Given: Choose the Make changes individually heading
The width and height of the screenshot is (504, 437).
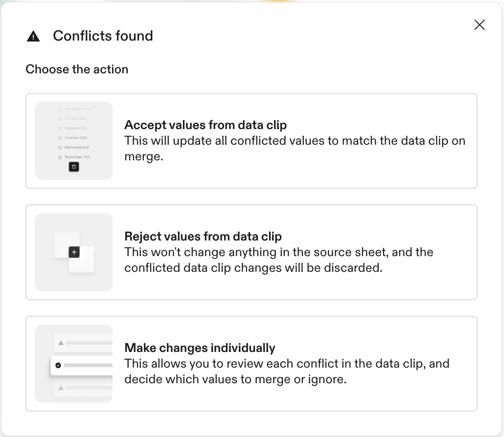Looking at the screenshot, I should click(x=200, y=348).
